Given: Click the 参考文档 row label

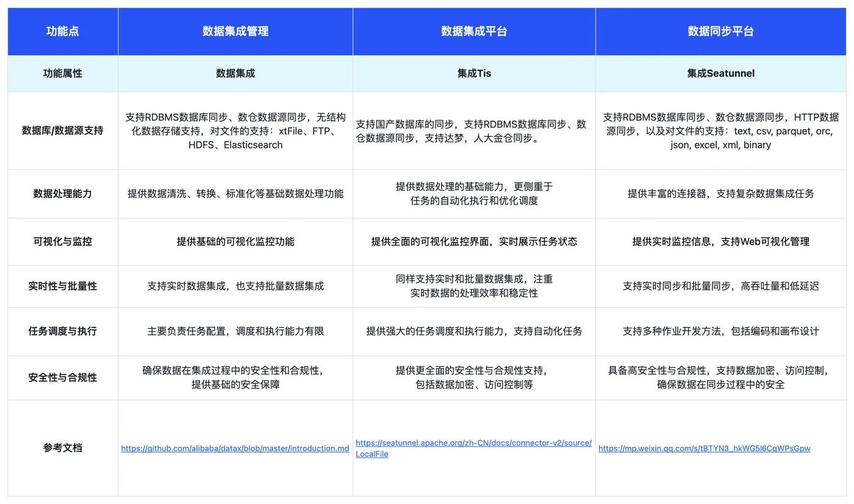Looking at the screenshot, I should [x=63, y=448].
